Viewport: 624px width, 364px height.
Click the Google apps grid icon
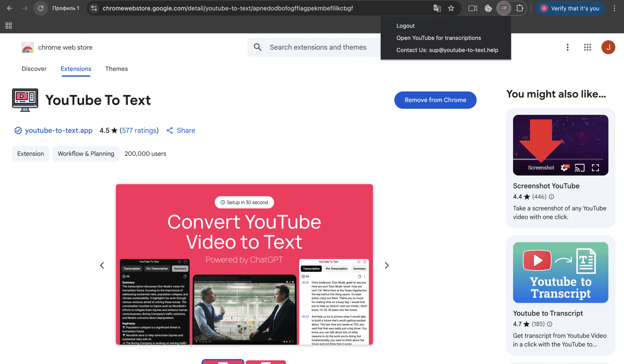tap(587, 47)
